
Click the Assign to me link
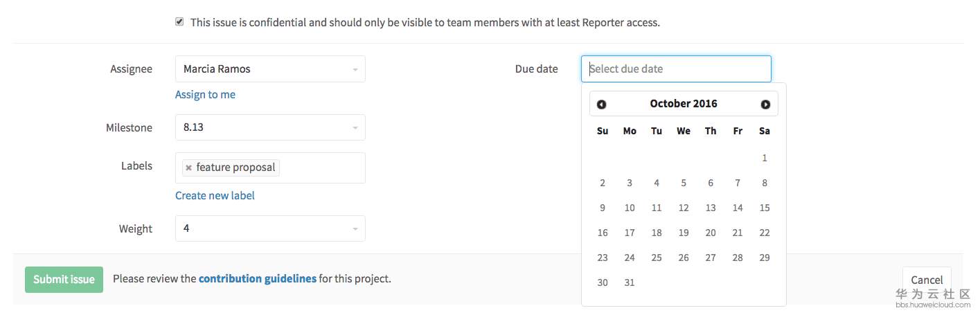205,95
